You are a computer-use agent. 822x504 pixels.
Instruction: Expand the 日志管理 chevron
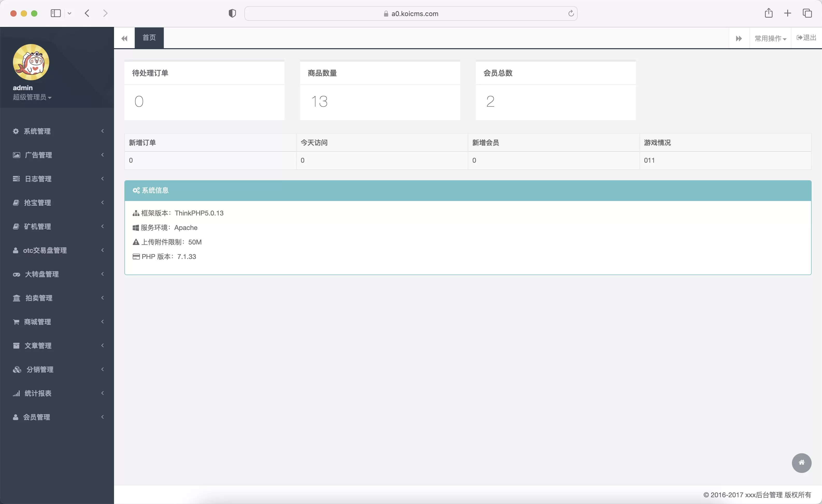pyautogui.click(x=102, y=179)
